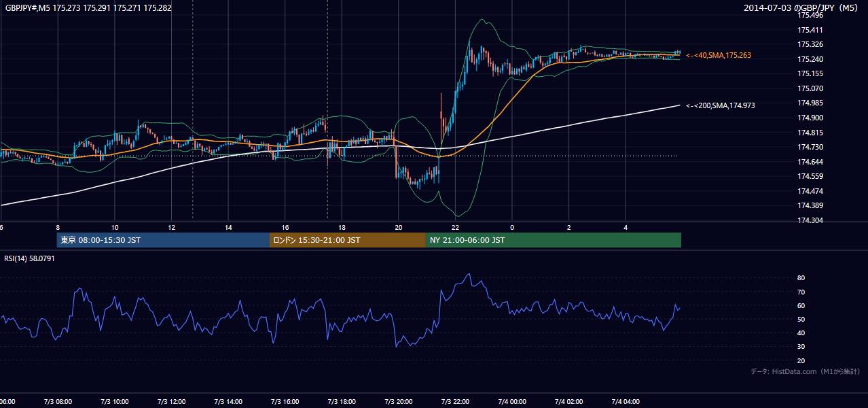Screen dimensions: 868x408
Task: Click price axis label 175.155
Action: [x=810, y=73]
